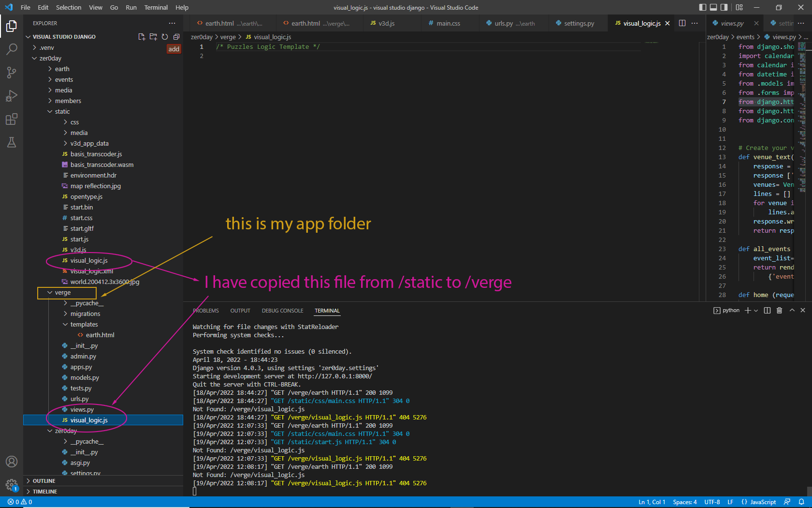This screenshot has height=508, width=812.
Task: Open the Testing flask view
Action: coord(12,142)
